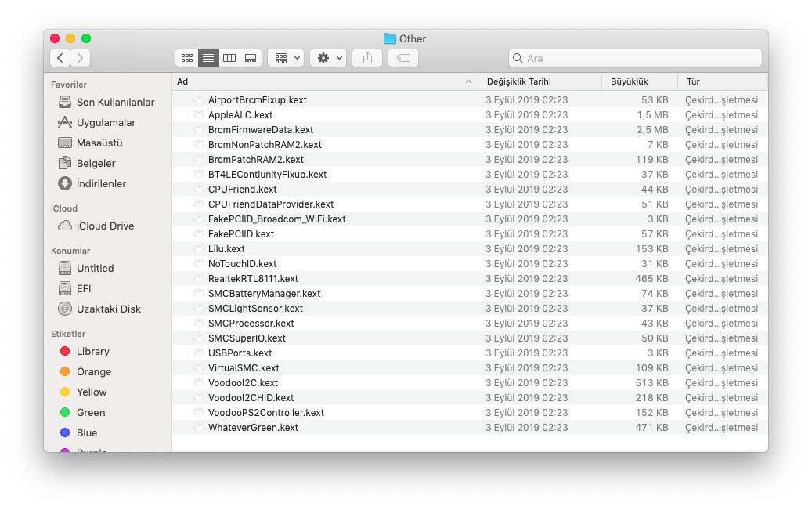Open the group-by arrangement dropdown
The width and height of the screenshot is (812, 510).
point(286,58)
